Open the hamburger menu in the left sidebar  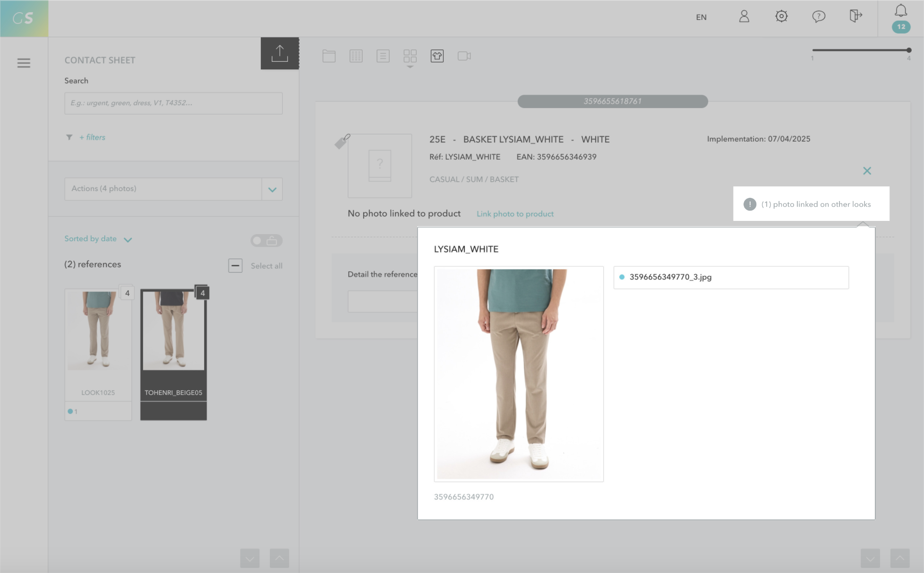[24, 63]
